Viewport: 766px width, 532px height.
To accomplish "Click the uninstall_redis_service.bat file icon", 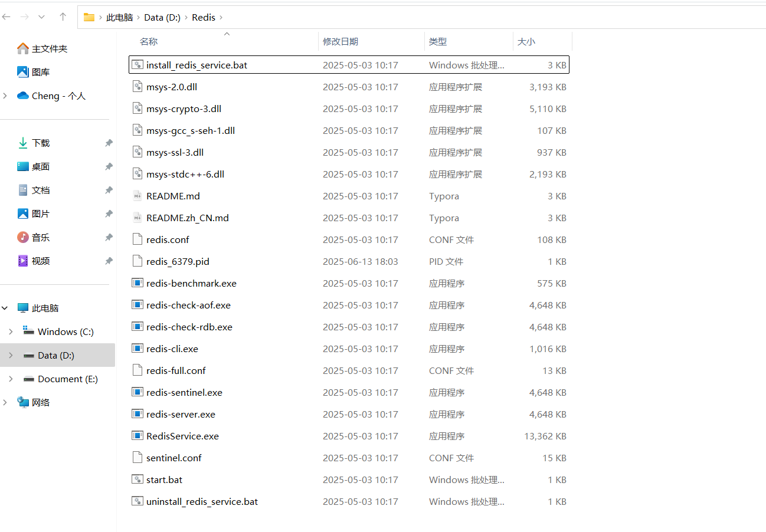I will click(137, 501).
